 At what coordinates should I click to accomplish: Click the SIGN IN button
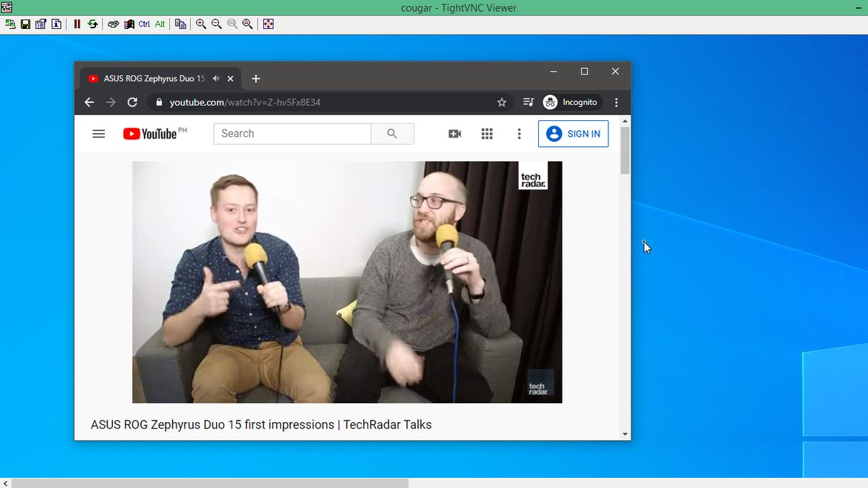[574, 133]
